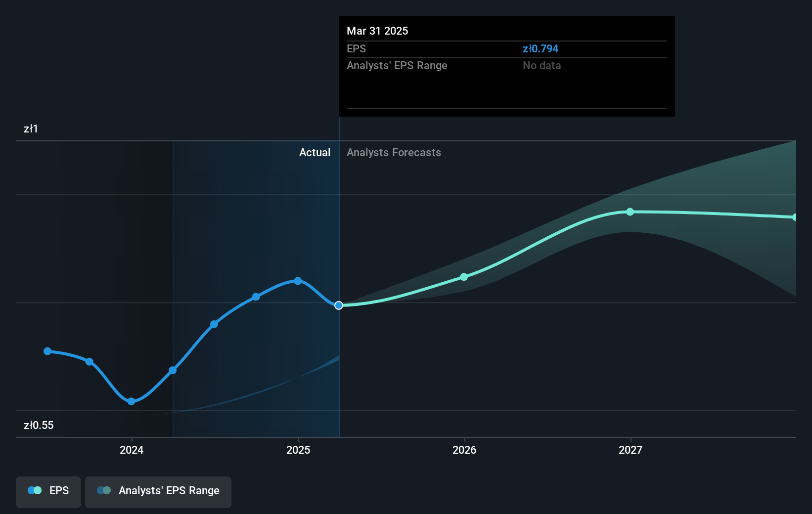Select the 2026 forecast EPS data point

(464, 277)
